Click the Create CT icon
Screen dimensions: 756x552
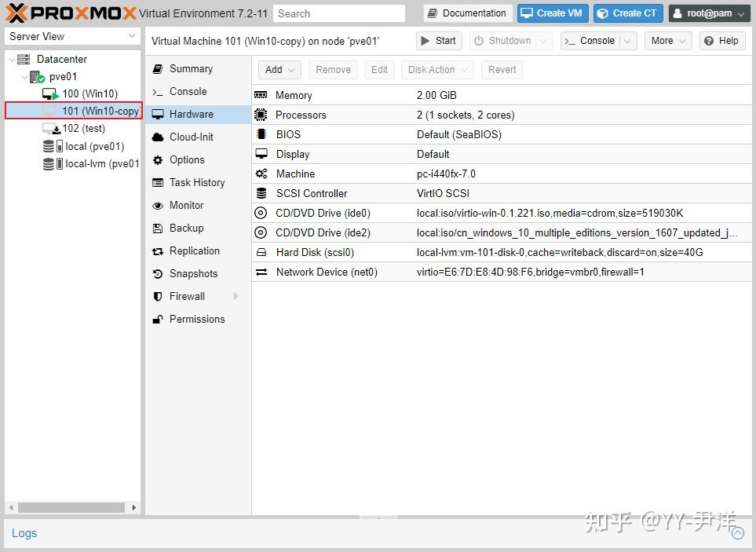(x=604, y=13)
